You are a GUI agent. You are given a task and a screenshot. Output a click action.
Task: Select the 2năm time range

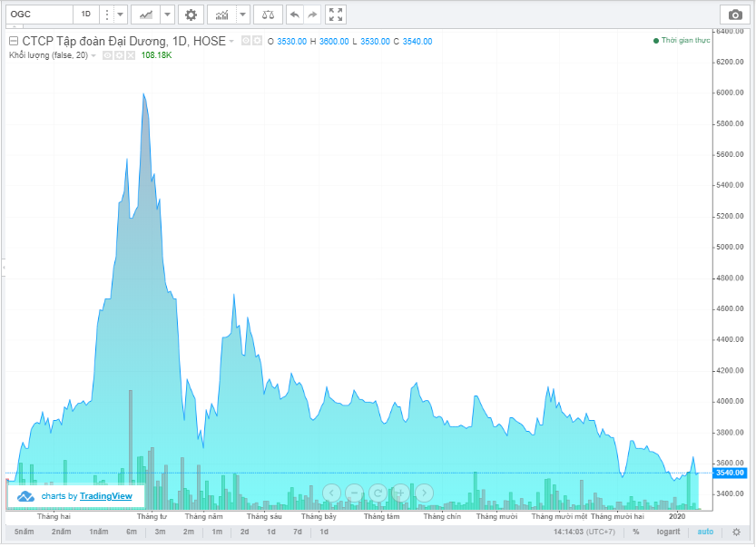coord(61,532)
